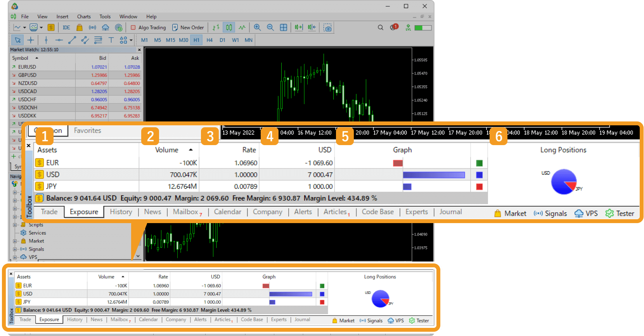Open the shapes objects dropdown arrow
The width and height of the screenshot is (644, 336).
[x=131, y=40]
